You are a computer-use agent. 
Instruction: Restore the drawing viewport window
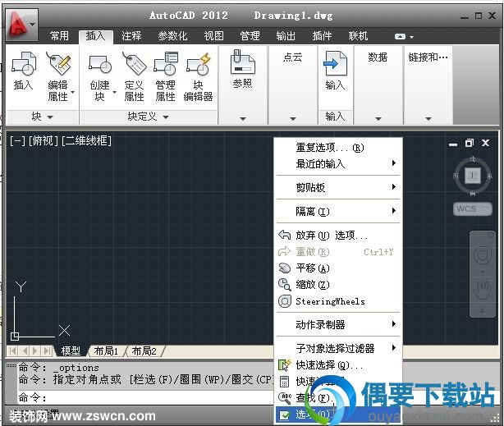[x=470, y=143]
